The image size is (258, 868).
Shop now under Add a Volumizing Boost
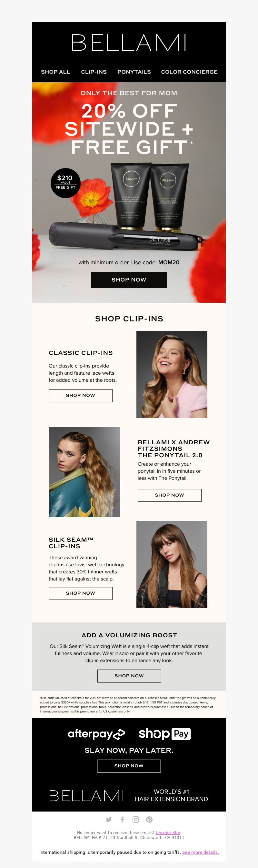[129, 676]
